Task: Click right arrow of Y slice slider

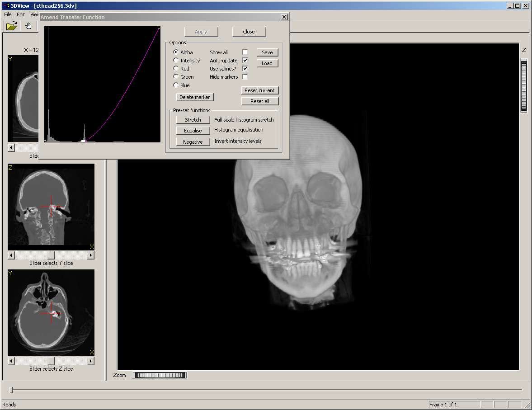Action: (x=91, y=255)
